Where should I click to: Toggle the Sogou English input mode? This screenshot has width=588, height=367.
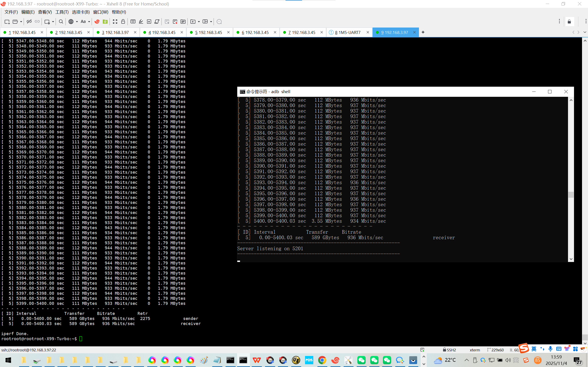[x=534, y=349]
